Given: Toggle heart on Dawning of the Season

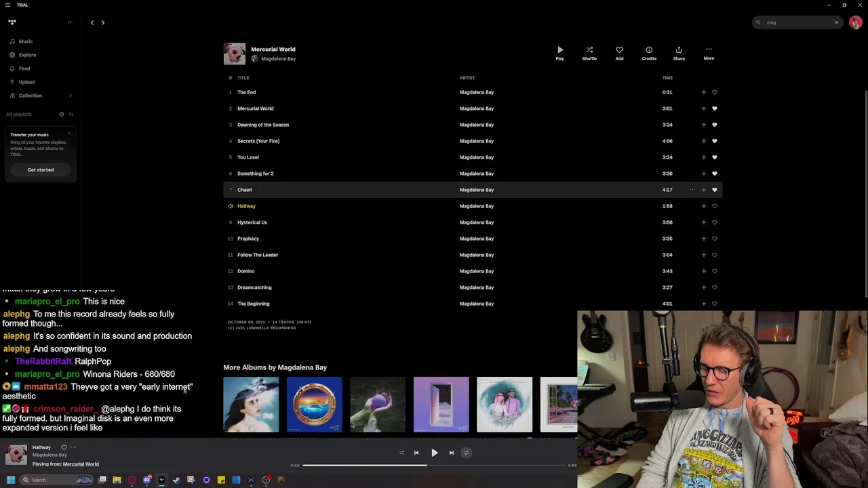Looking at the screenshot, I should pyautogui.click(x=714, y=125).
